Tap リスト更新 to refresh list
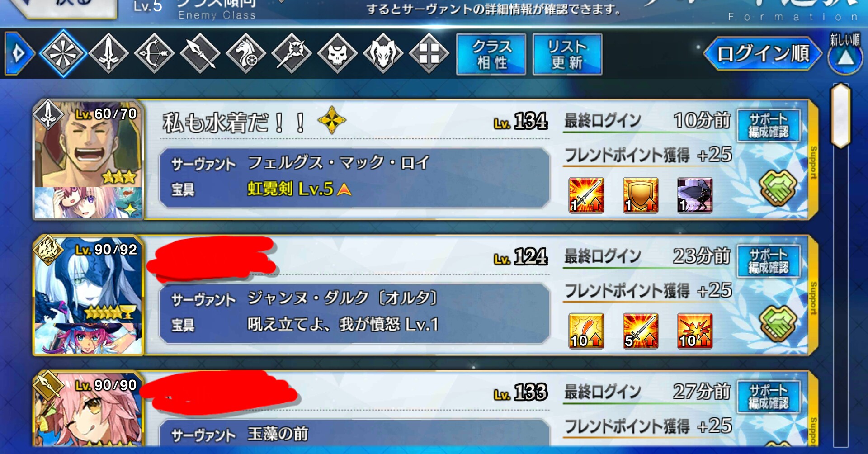 (x=567, y=54)
